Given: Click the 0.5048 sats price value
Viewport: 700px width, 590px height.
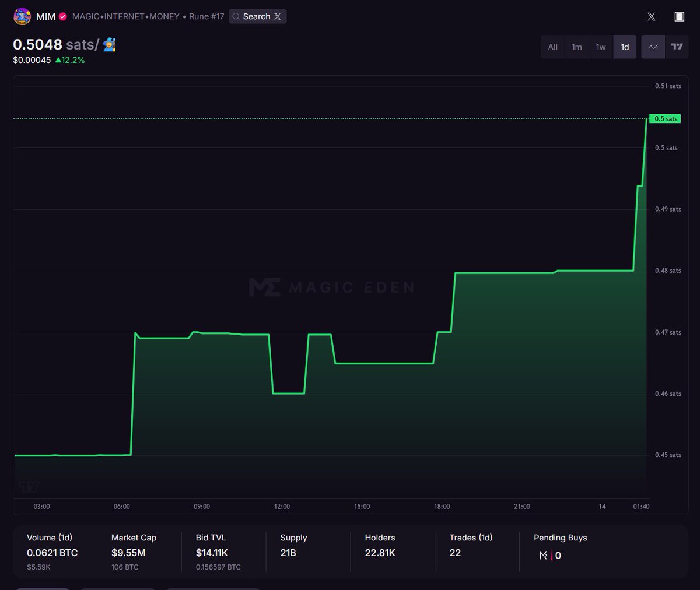Looking at the screenshot, I should [37, 44].
